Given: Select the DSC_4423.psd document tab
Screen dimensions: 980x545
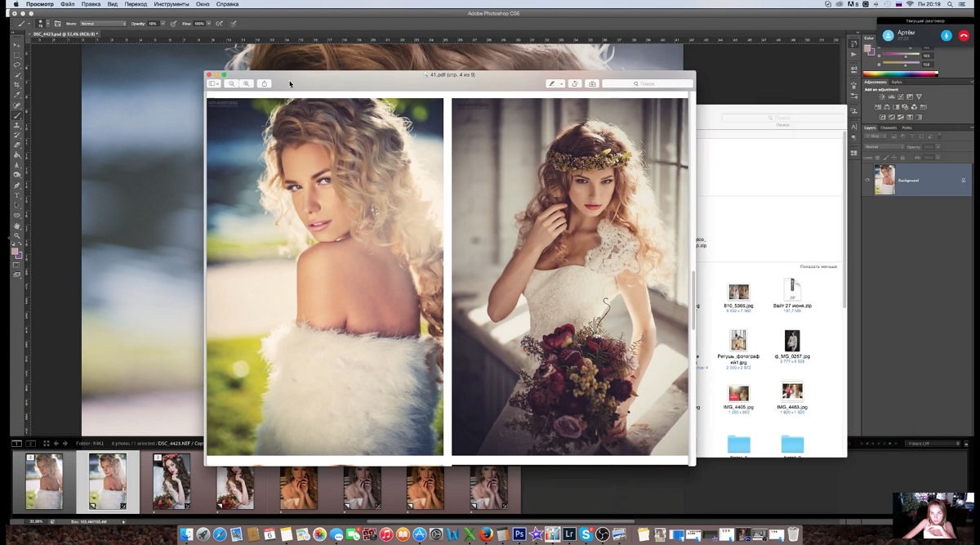Looking at the screenshot, I should [x=65, y=34].
